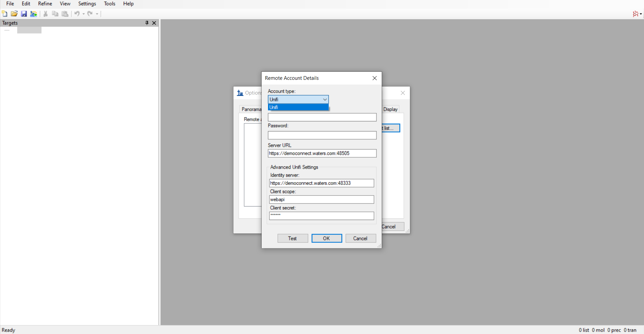
Task: Click the Publish to Panorama toolbar icon
Action: pyautogui.click(x=34, y=14)
